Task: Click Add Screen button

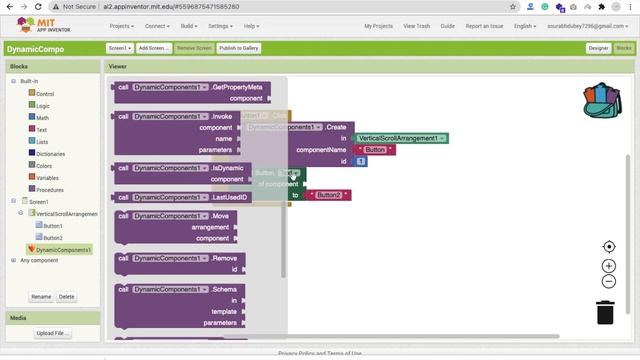Action: [154, 48]
